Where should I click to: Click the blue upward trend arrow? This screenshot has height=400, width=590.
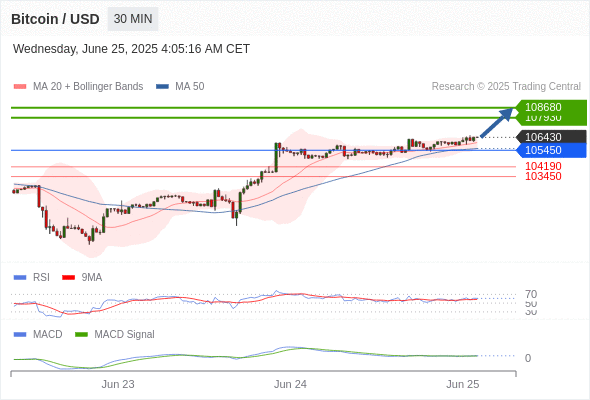point(497,123)
